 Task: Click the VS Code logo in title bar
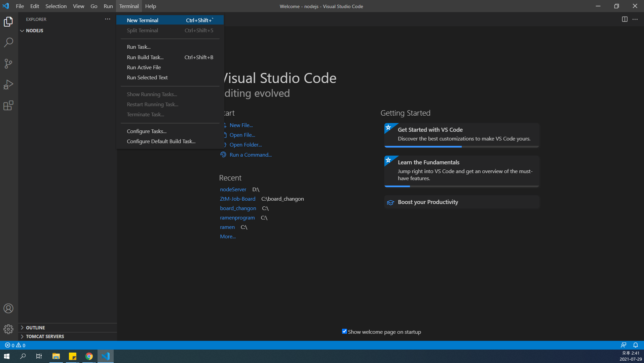6,6
